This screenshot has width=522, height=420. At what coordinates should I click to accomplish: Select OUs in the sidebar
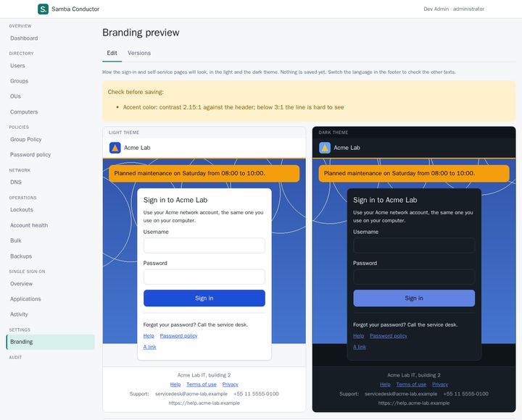(15, 96)
